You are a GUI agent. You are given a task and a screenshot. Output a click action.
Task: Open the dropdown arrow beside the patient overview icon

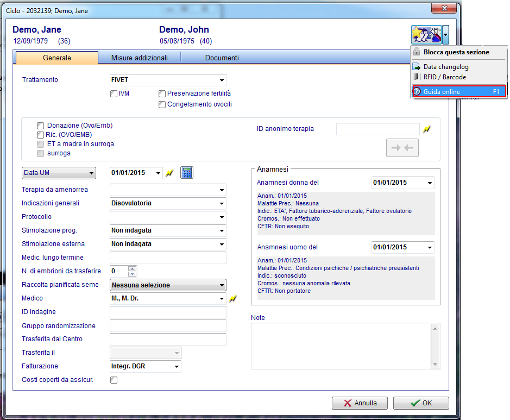pos(445,34)
